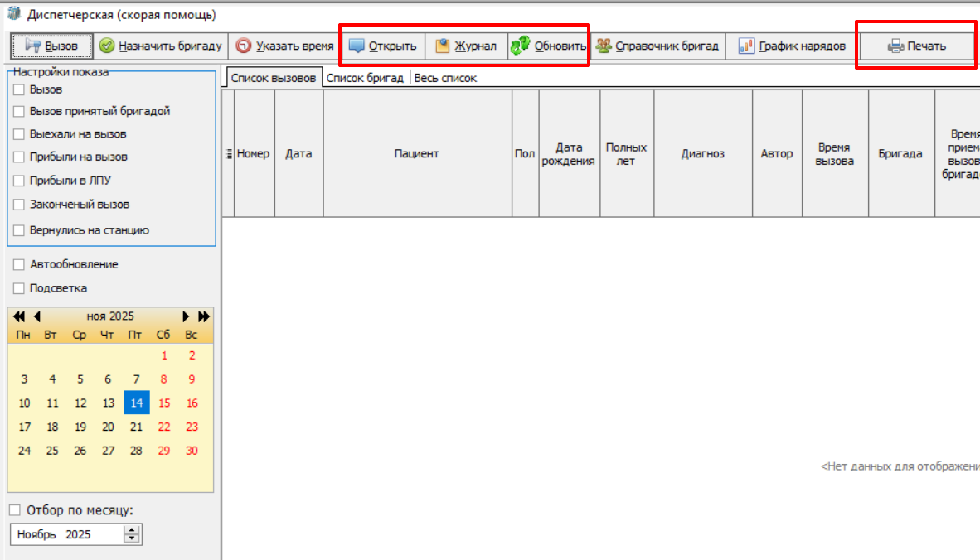The height and width of the screenshot is (560, 980).
Task: Check the Прибыли в ЛПУ option
Action: [19, 181]
